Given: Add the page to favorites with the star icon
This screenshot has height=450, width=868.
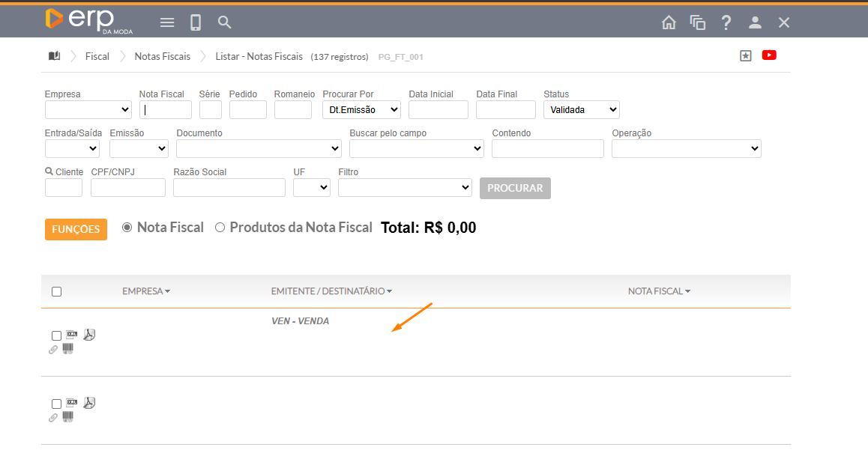Looking at the screenshot, I should [745, 55].
